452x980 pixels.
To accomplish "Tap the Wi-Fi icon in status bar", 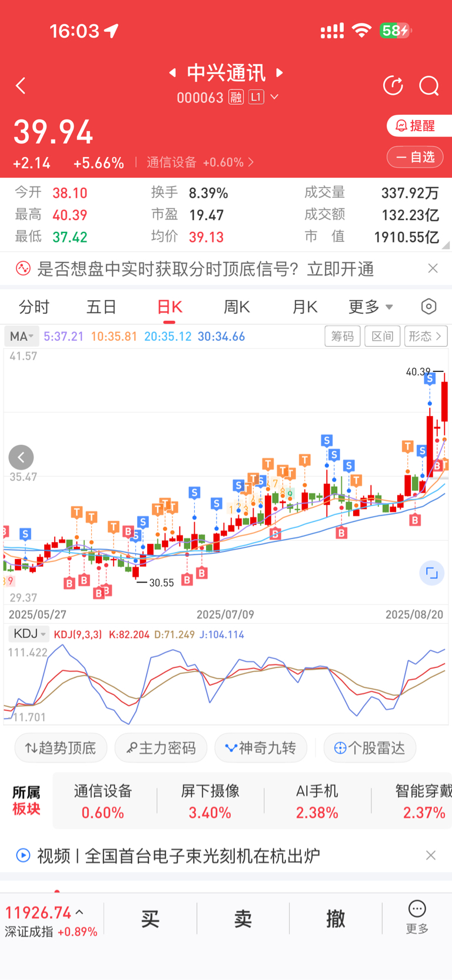I will point(361,31).
